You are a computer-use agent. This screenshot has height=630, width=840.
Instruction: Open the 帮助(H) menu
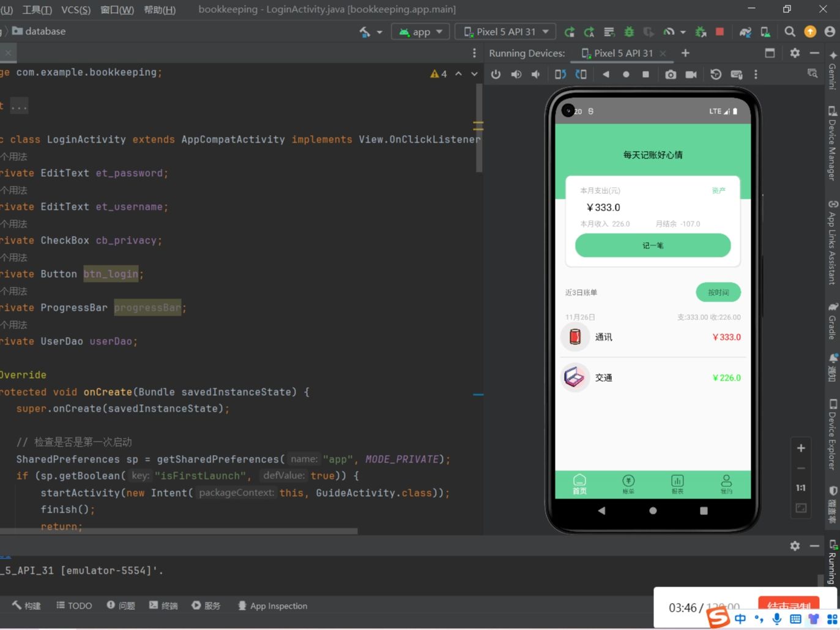[160, 10]
